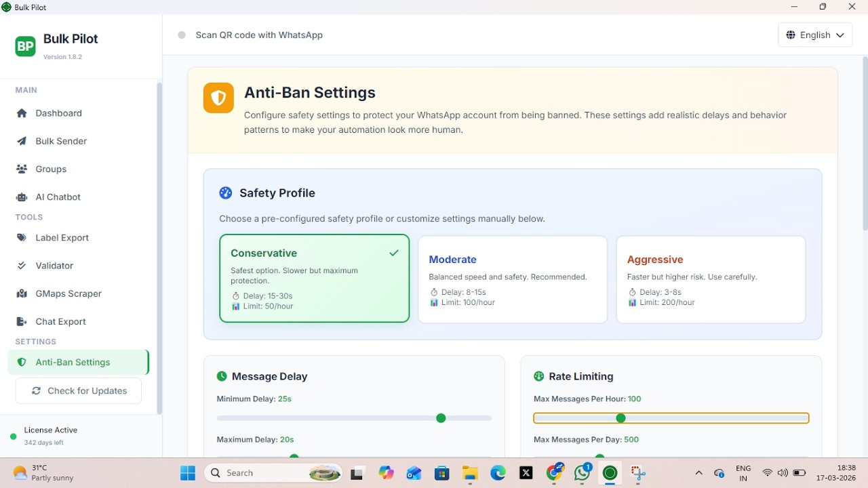
Task: Click the green License Active dot
Action: (x=13, y=436)
